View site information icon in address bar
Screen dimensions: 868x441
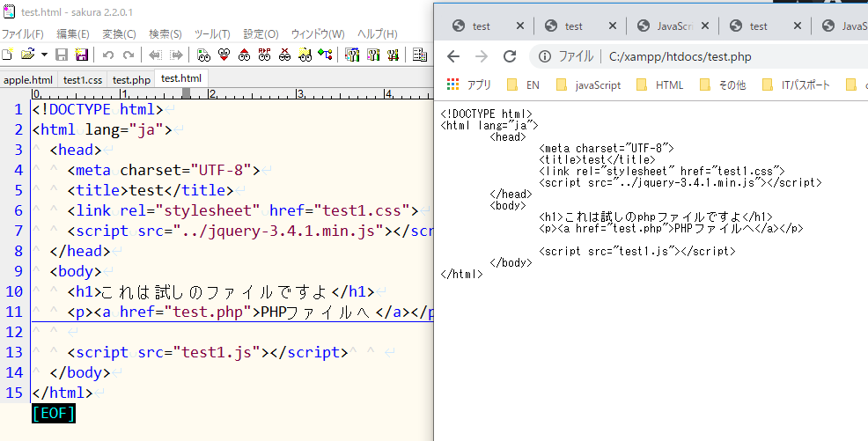click(545, 56)
